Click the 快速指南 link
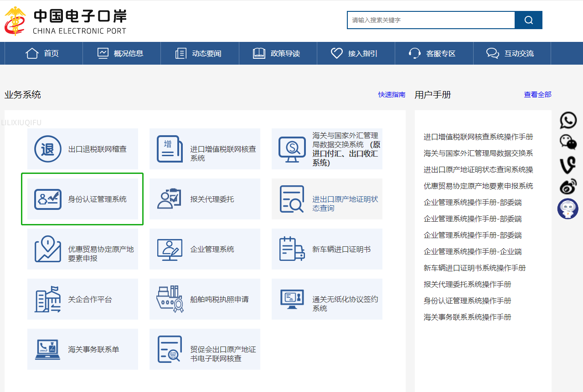The image size is (583, 392). pyautogui.click(x=392, y=95)
